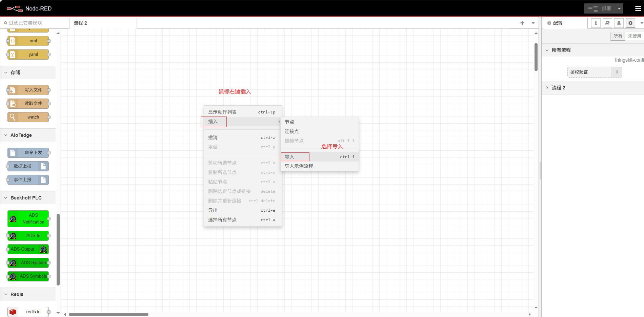This screenshot has width=644, height=317.
Task: Switch filter to 未使用 unused nodes
Action: tap(634, 36)
